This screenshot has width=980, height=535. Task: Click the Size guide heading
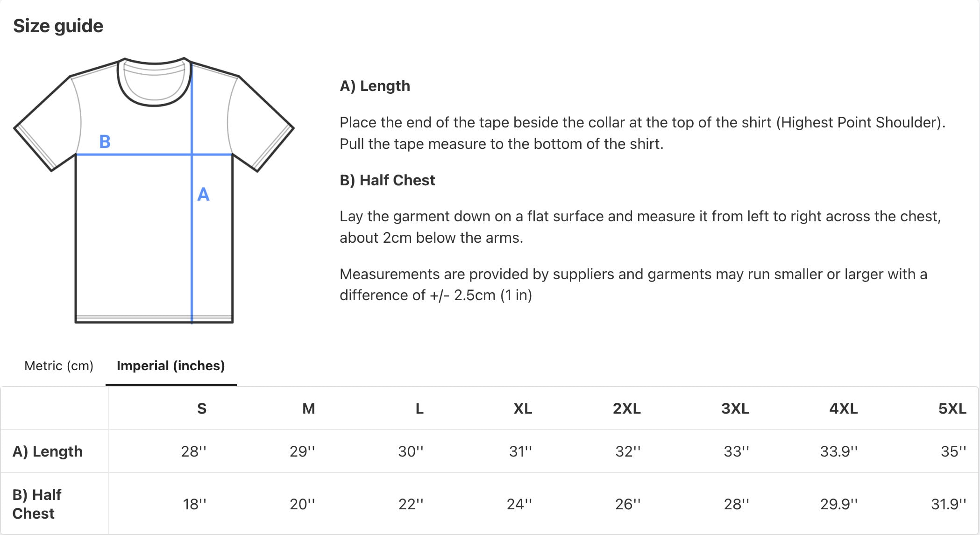point(58,26)
